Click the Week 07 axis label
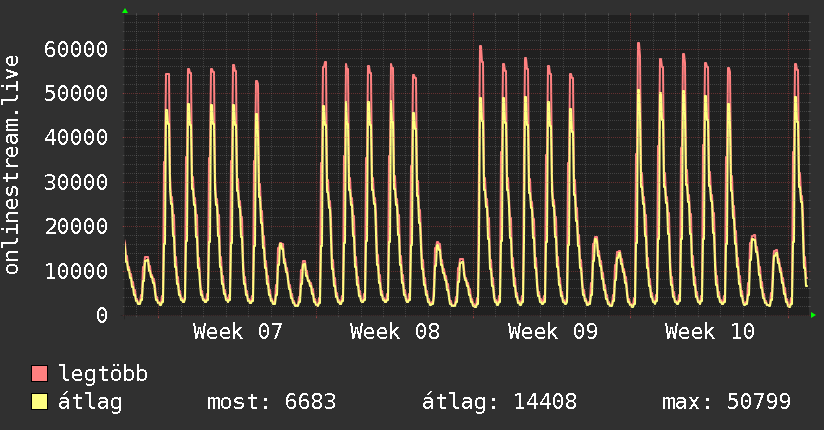The image size is (824, 430). [238, 332]
